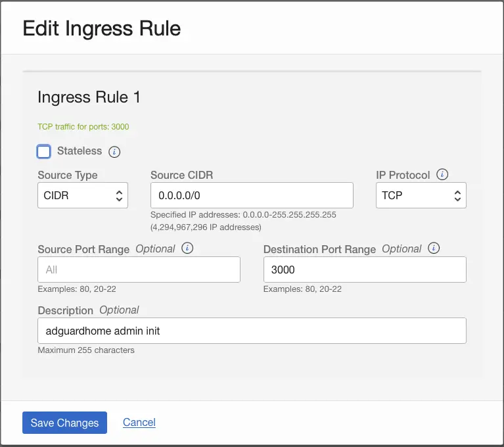The width and height of the screenshot is (504, 447).
Task: Click the Source CIDR label
Action: [x=181, y=176]
